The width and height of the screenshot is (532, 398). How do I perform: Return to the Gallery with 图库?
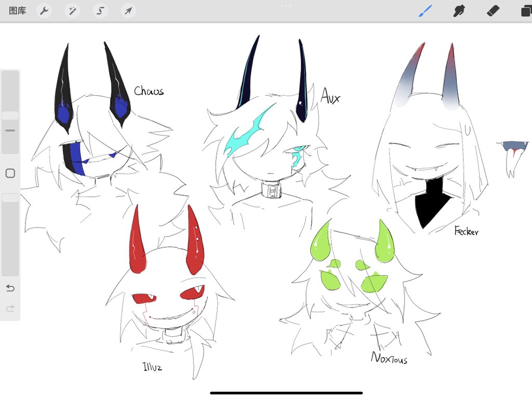[x=17, y=10]
